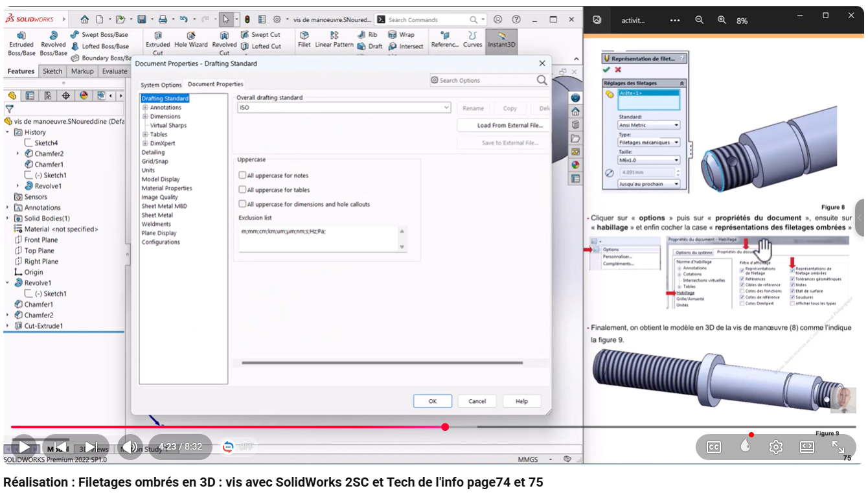Open the video player settings gear
Screen dimensions: 868x495
click(x=776, y=447)
